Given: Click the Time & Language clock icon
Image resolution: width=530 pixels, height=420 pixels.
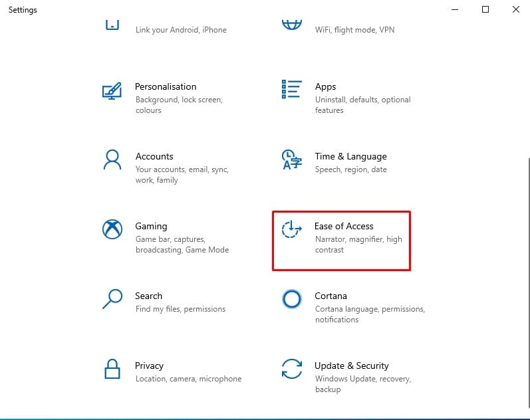Looking at the screenshot, I should [x=292, y=159].
